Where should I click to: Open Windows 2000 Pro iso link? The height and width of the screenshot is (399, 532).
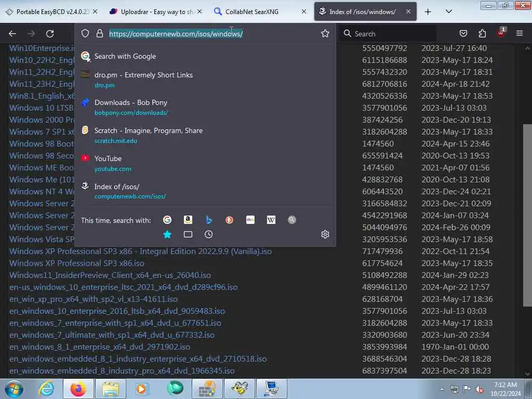pos(42,120)
